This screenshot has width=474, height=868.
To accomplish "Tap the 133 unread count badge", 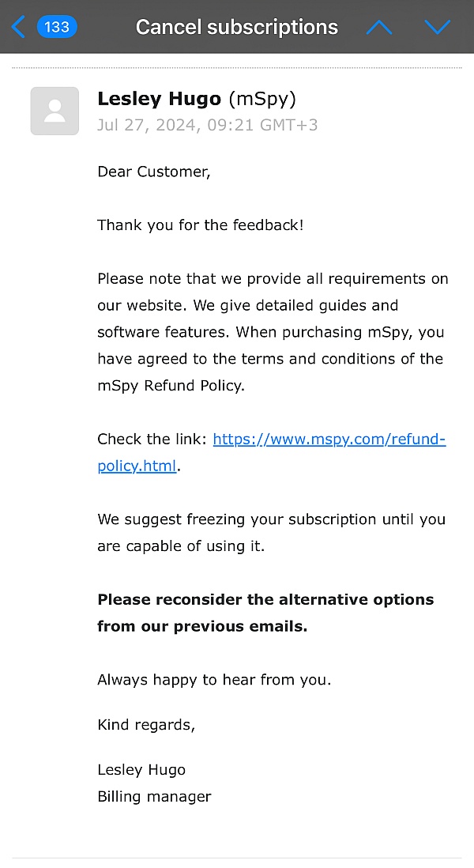I will click(x=57, y=27).
